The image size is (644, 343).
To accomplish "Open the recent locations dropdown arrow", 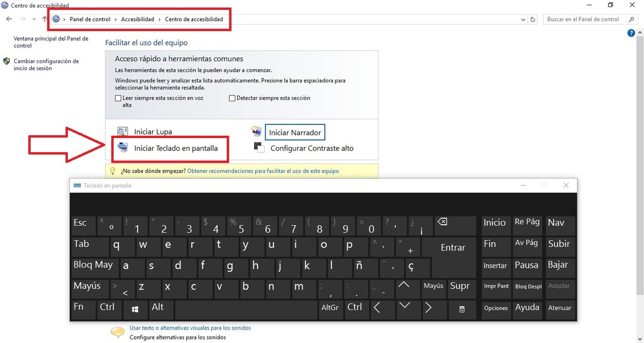I will tap(34, 19).
